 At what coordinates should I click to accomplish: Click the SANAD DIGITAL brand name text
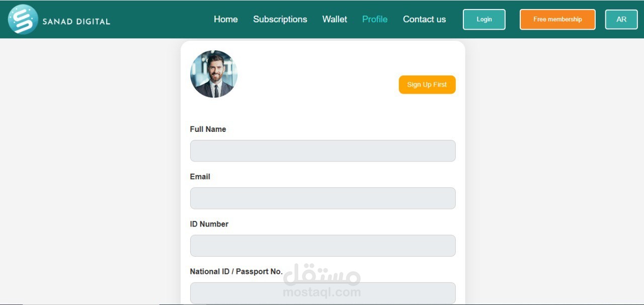tap(76, 22)
